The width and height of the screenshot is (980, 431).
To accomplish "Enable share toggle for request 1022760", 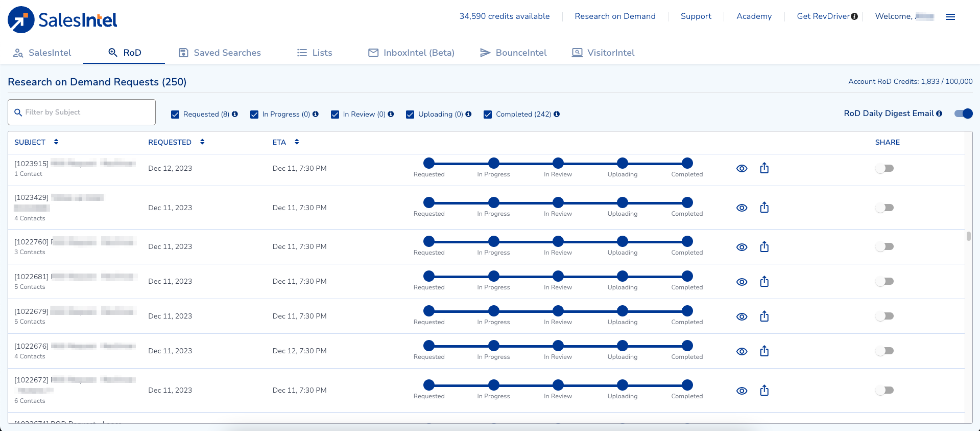I will click(x=885, y=246).
